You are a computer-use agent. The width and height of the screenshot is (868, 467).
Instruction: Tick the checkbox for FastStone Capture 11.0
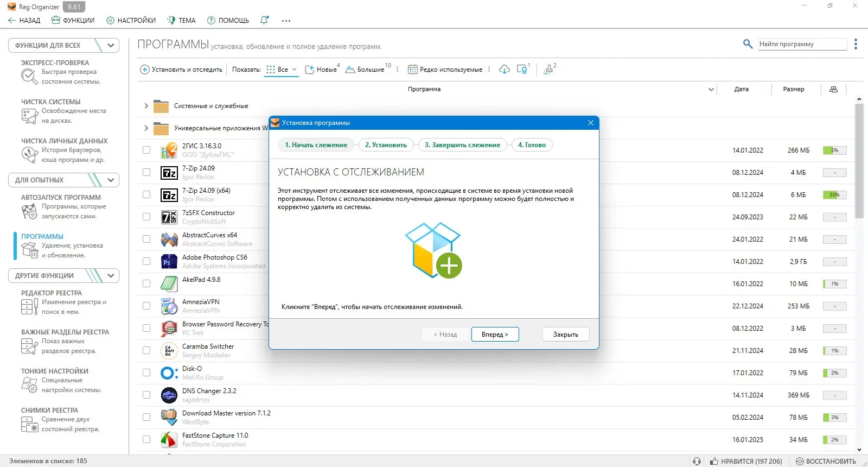tap(146, 439)
